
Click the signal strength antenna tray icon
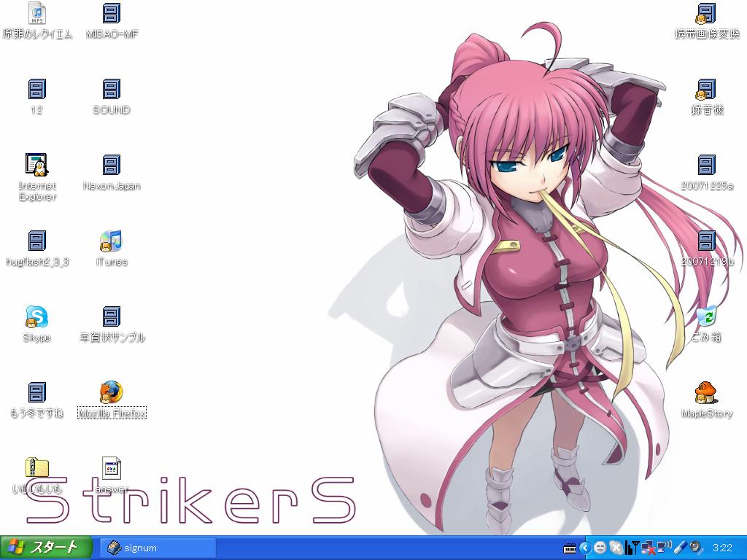pos(632,548)
